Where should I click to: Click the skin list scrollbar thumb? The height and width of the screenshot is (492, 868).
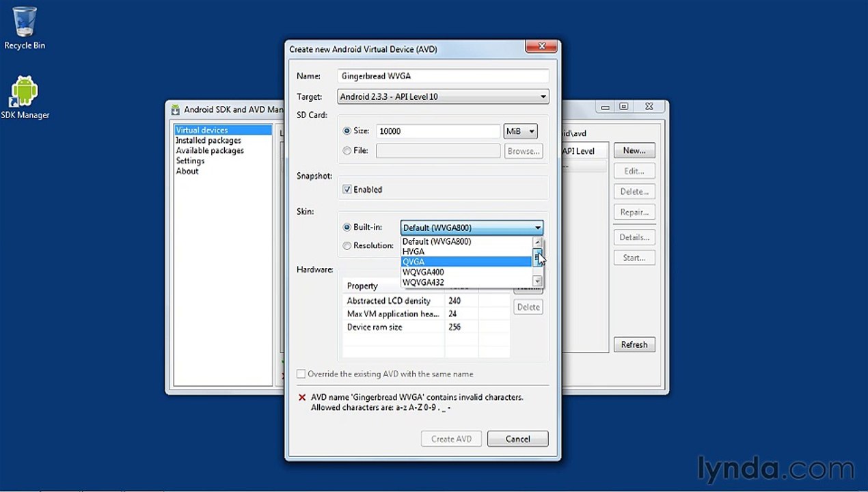coord(537,257)
